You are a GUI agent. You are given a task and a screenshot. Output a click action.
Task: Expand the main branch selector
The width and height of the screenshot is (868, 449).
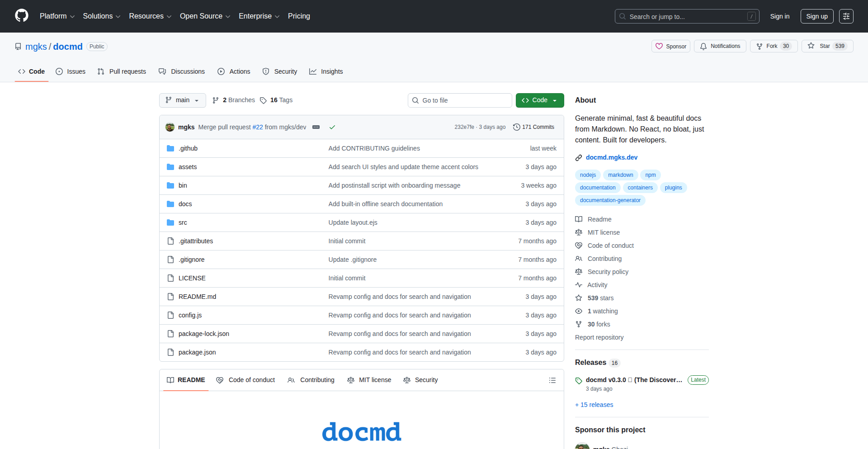coord(182,100)
